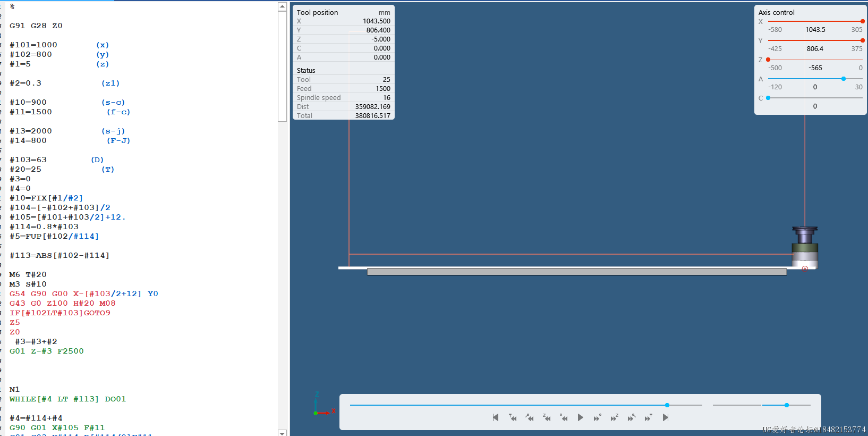This screenshot has height=436, width=868.
Task: Click the C tool position value 0.000
Action: tap(382, 48)
